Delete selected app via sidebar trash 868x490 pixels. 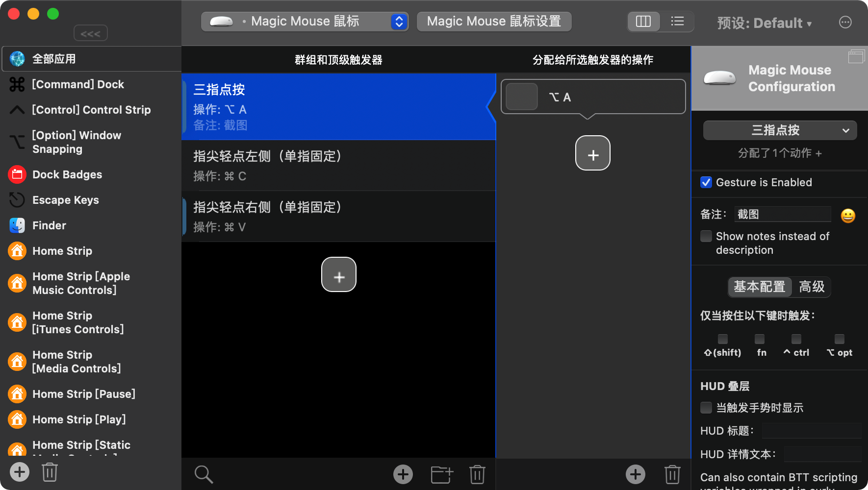click(50, 472)
